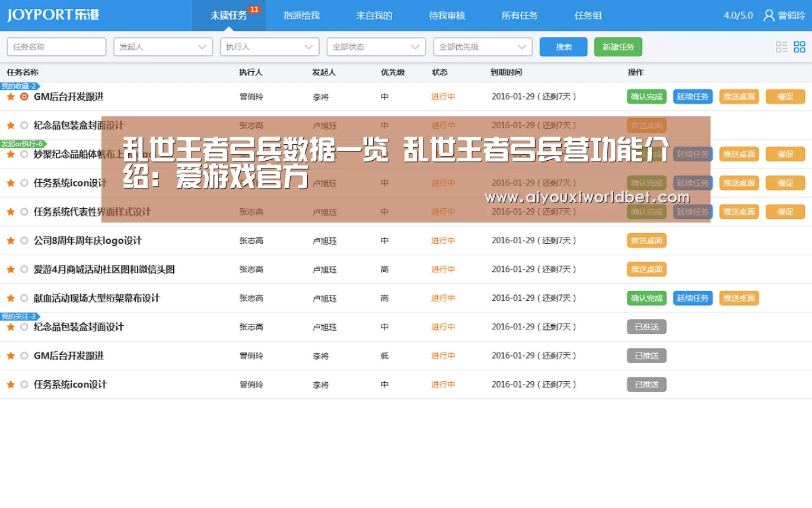Open the 发起人 dropdown filter
This screenshot has height=508, width=812.
tap(163, 47)
